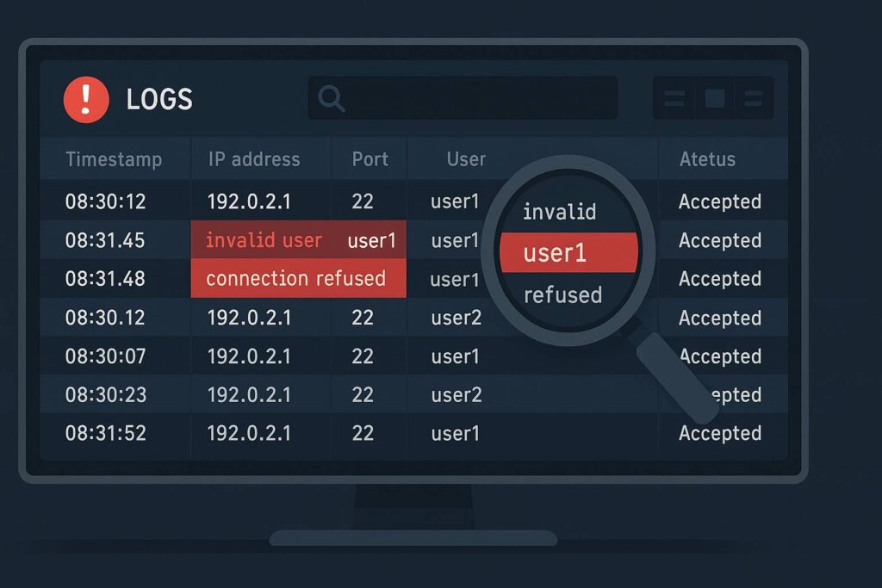Screen dimensions: 882x588
Task: Click inside the log search field
Action: 463,98
